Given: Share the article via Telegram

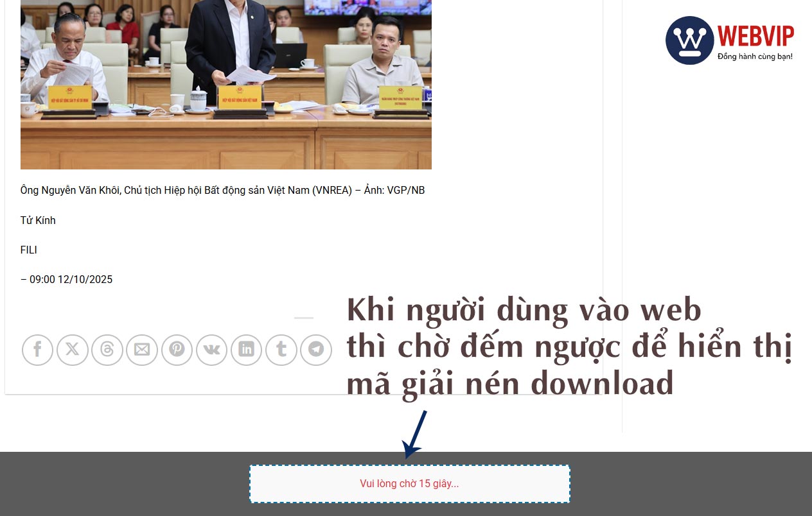Looking at the screenshot, I should tap(316, 350).
